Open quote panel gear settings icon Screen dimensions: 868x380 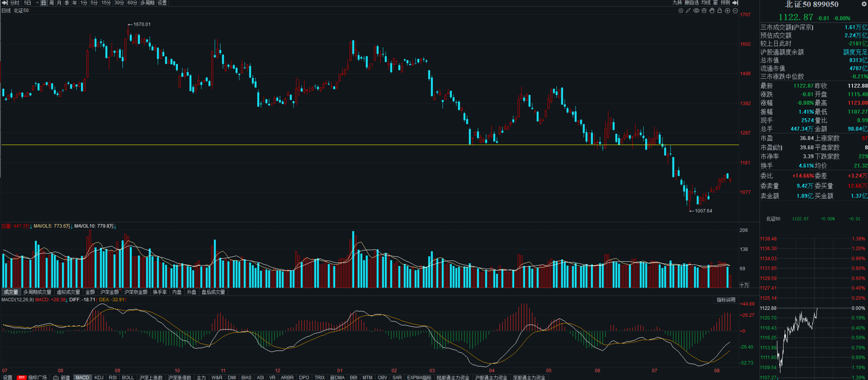pos(864,4)
